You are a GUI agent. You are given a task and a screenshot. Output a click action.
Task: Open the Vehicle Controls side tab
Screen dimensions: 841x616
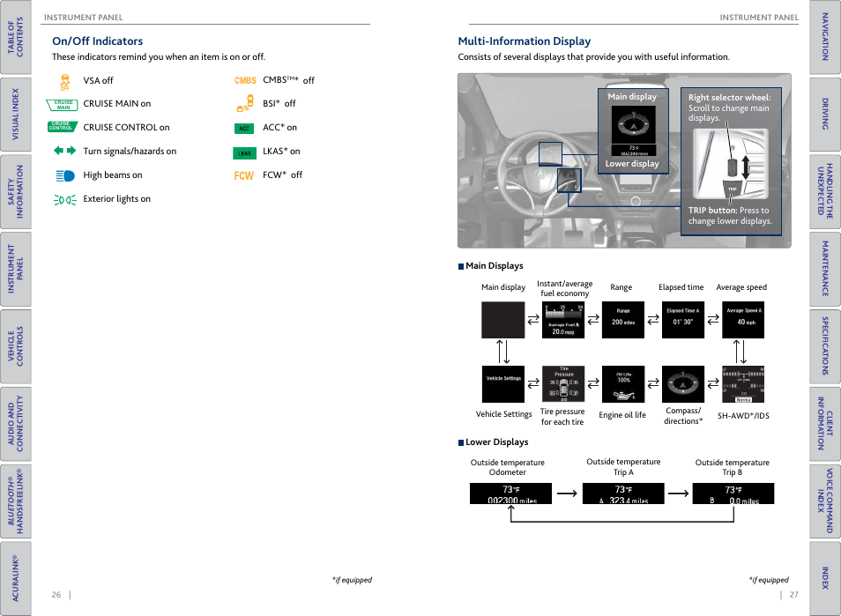coord(15,346)
